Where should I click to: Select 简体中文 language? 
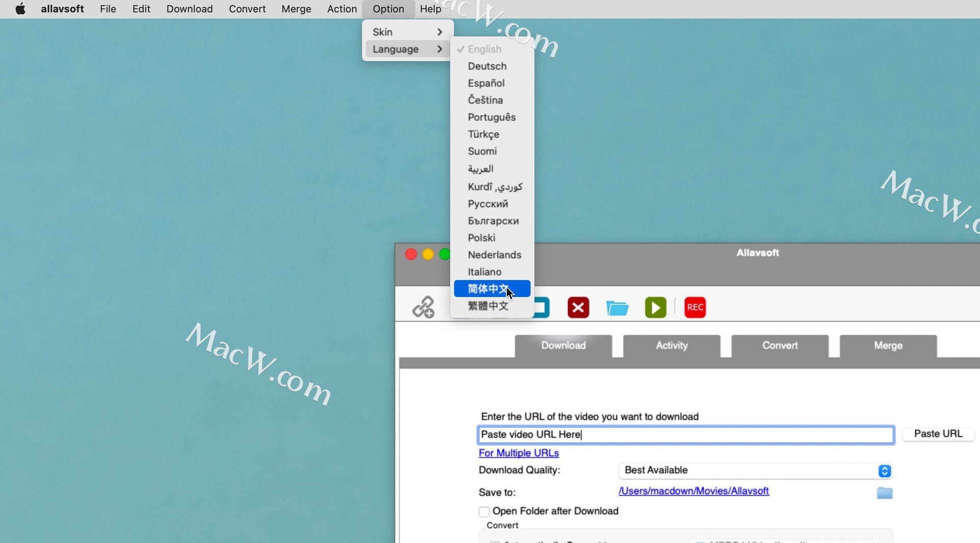(492, 289)
